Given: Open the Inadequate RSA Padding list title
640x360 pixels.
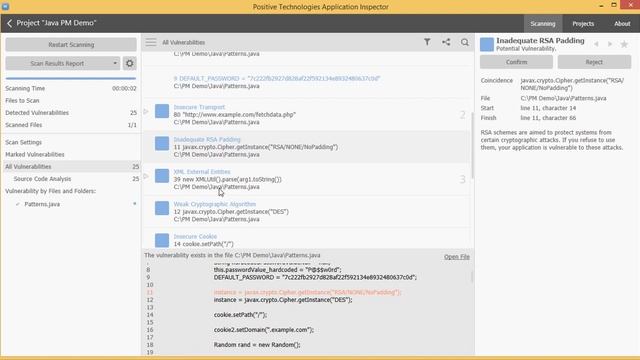Looking at the screenshot, I should click(x=207, y=139).
